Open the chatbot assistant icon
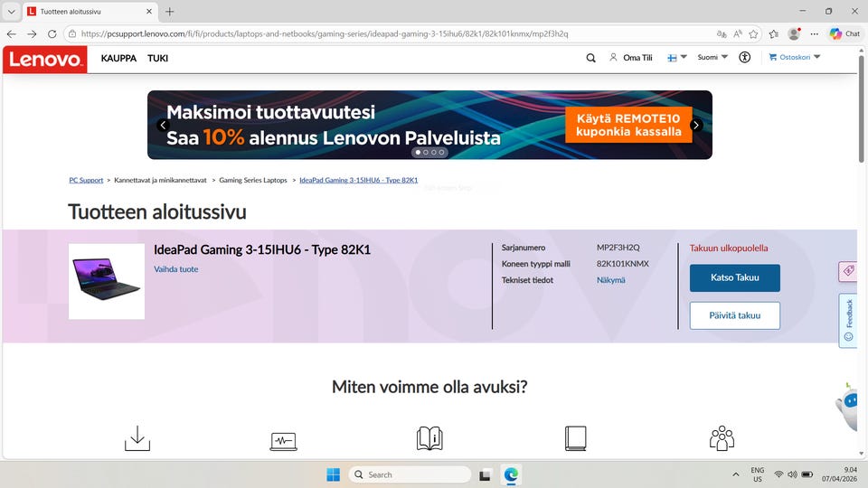The width and height of the screenshot is (868, 488). tap(849, 406)
